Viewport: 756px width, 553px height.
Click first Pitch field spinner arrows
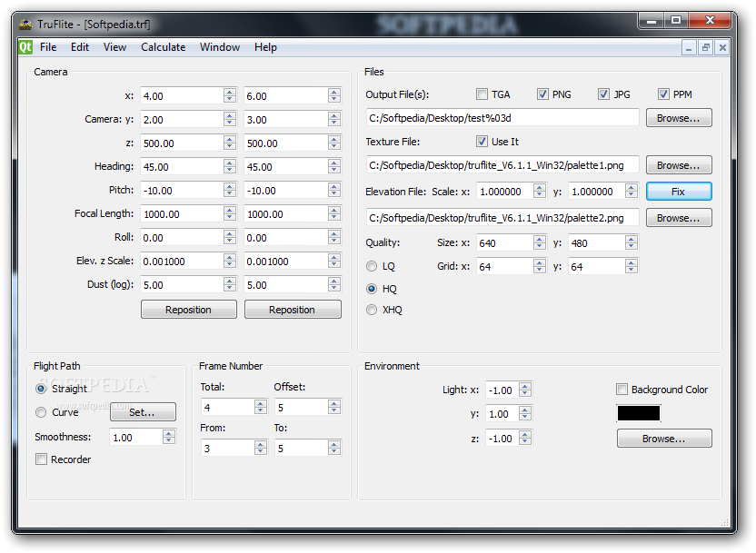tap(230, 190)
